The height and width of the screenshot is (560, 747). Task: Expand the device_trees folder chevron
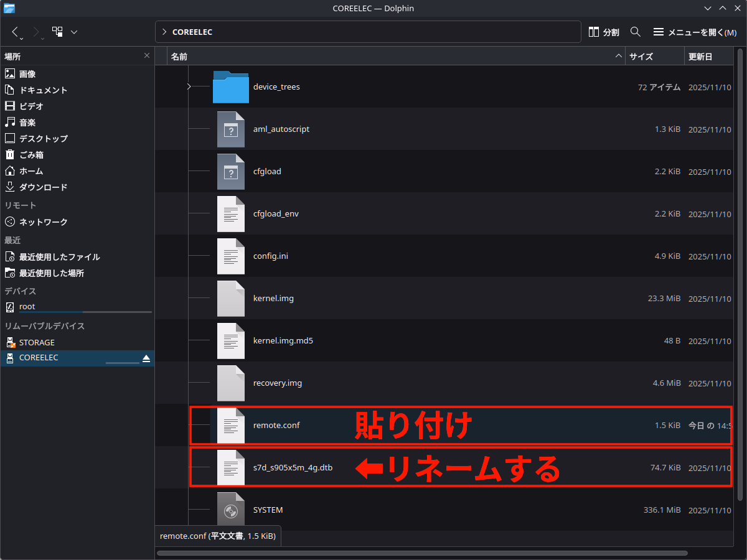189,86
